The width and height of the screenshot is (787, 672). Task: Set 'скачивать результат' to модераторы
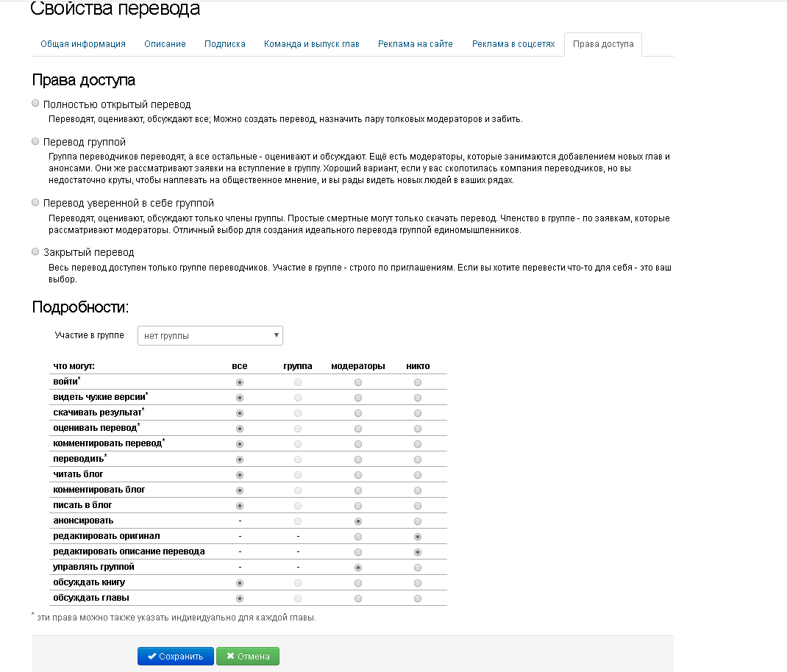358,413
